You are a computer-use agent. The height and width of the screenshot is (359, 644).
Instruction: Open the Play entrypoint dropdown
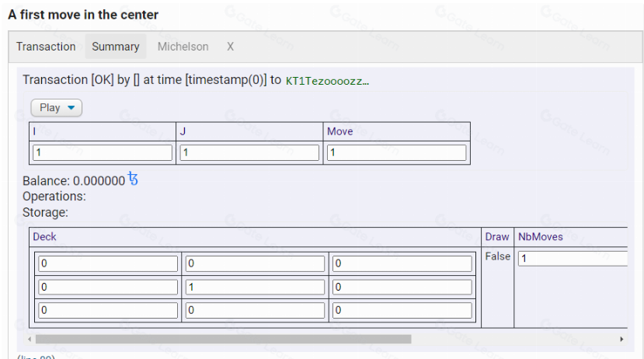57,108
